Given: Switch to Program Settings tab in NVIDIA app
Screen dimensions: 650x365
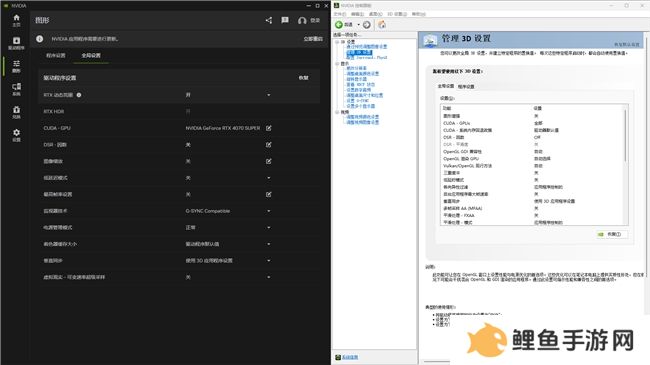Looking at the screenshot, I should click(x=56, y=56).
